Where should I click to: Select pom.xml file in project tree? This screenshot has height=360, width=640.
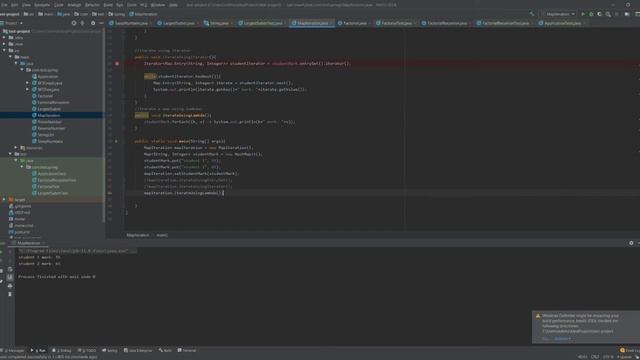[22, 232]
